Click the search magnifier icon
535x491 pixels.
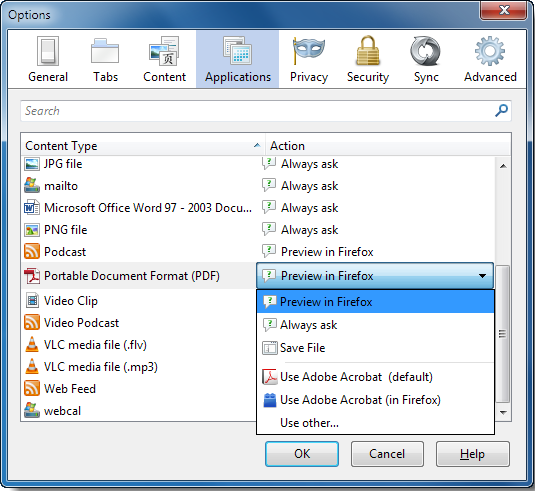pos(501,110)
